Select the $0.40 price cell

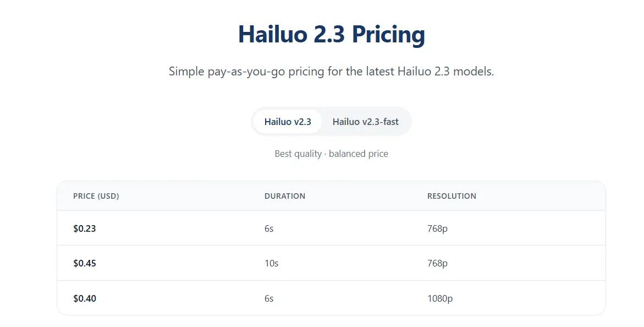(85, 298)
